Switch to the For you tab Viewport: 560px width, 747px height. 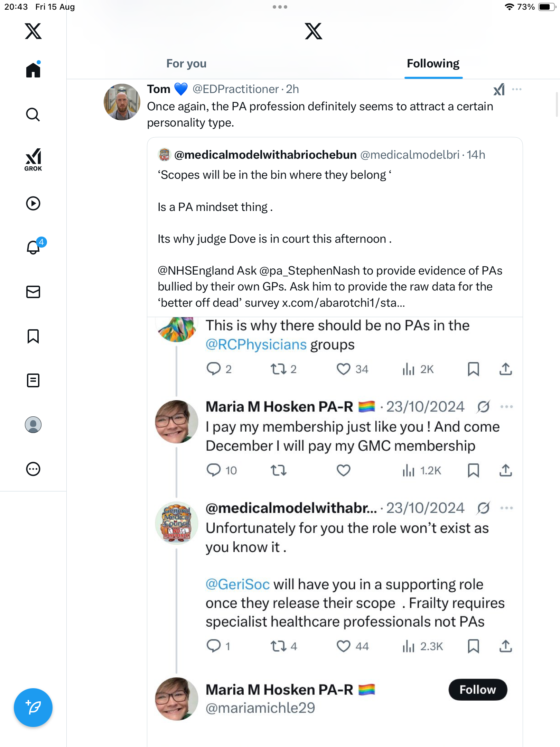tap(186, 64)
